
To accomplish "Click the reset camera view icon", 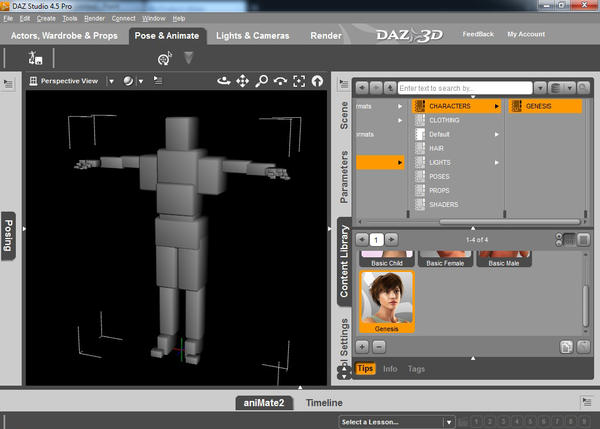I will click(318, 80).
